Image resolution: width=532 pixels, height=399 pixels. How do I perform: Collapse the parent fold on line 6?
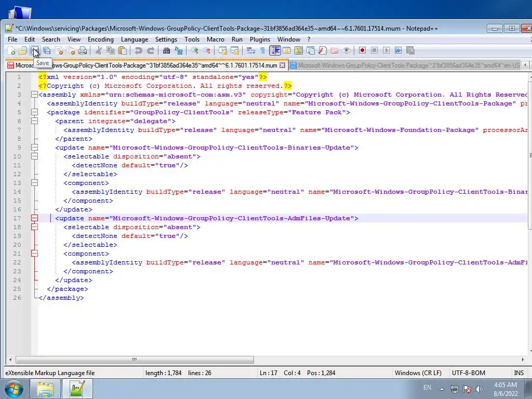pos(34,121)
